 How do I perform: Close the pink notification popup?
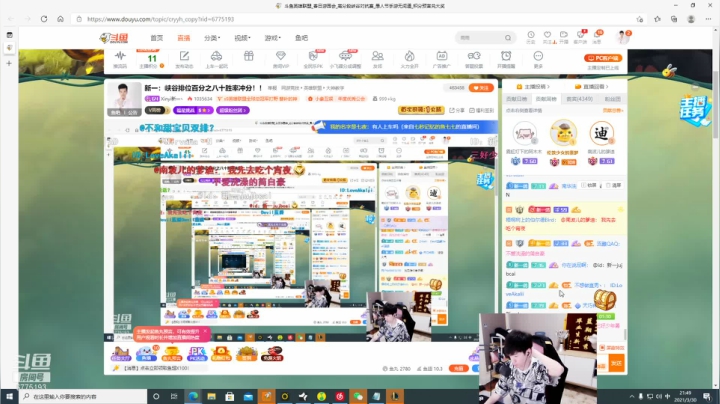(x=205, y=331)
